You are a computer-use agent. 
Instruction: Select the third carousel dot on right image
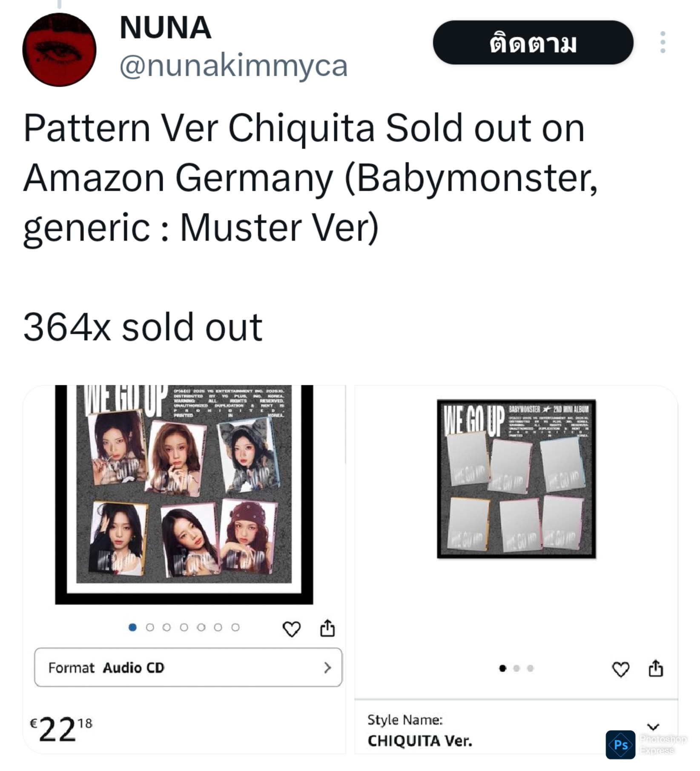(530, 668)
